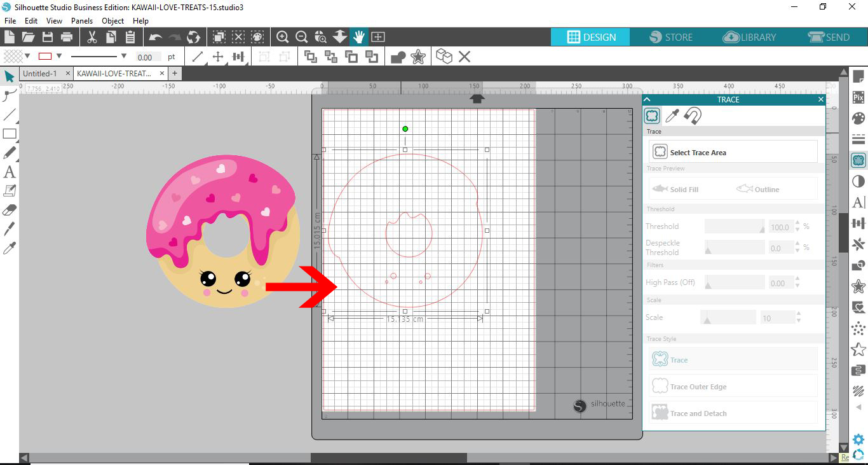Click the Trace and Detach button

click(x=733, y=413)
